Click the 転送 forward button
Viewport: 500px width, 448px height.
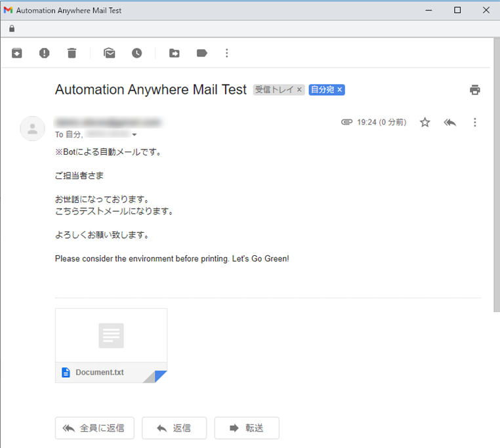pyautogui.click(x=247, y=428)
